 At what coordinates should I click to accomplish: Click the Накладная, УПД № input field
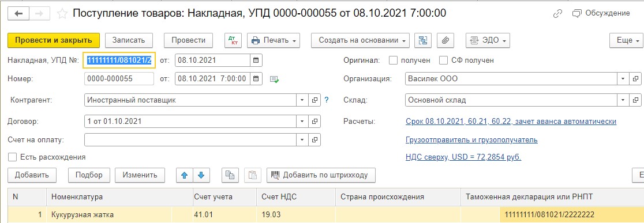tap(119, 61)
